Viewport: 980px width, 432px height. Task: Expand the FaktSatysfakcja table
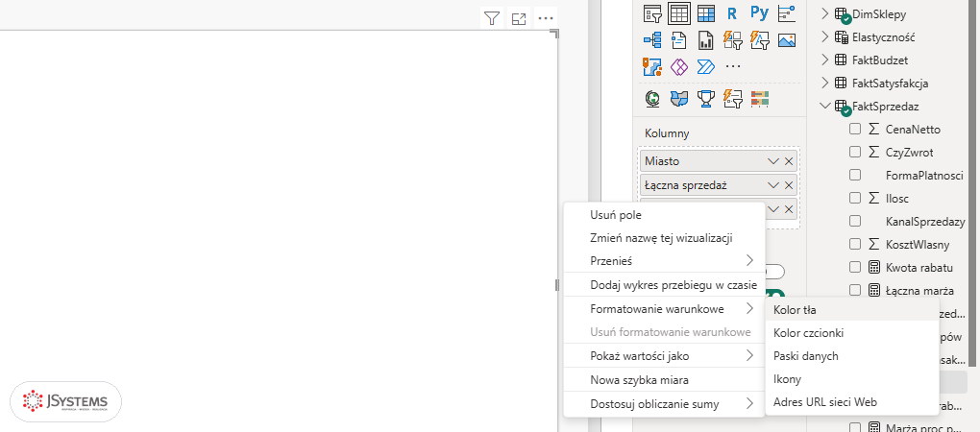click(x=825, y=83)
